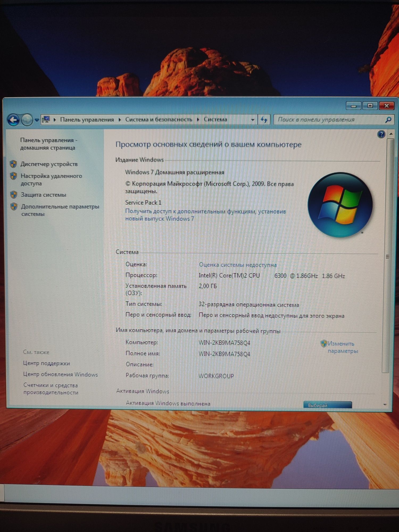This screenshot has width=399, height=532.
Task: Click Service Pack 1 text
Action: (x=143, y=203)
